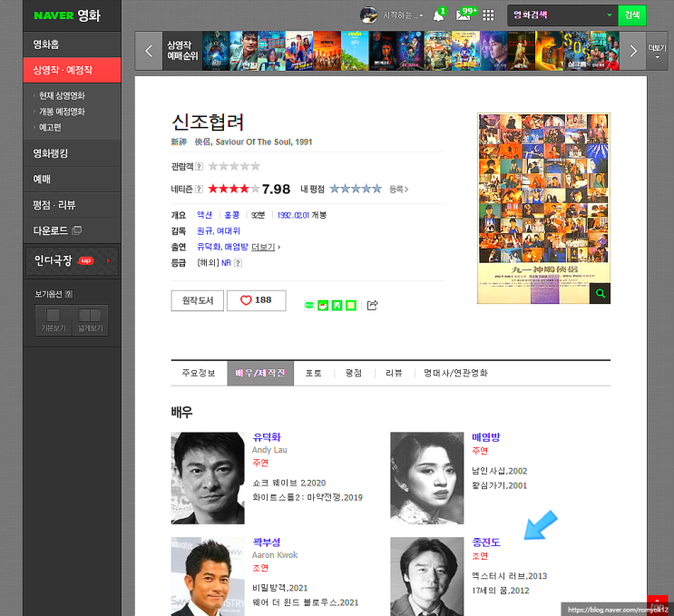
Task: Set my rating with blue stars
Action: 356,189
